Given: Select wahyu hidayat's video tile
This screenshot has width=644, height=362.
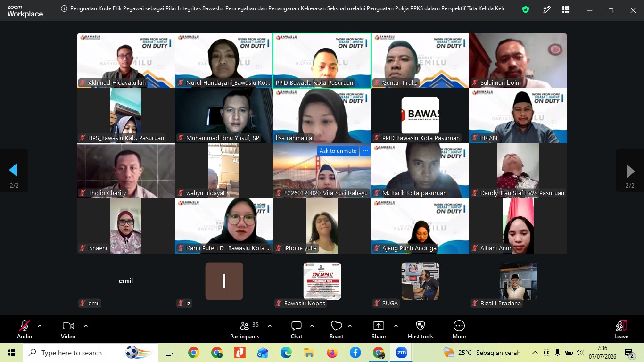Looking at the screenshot, I should coord(224,171).
